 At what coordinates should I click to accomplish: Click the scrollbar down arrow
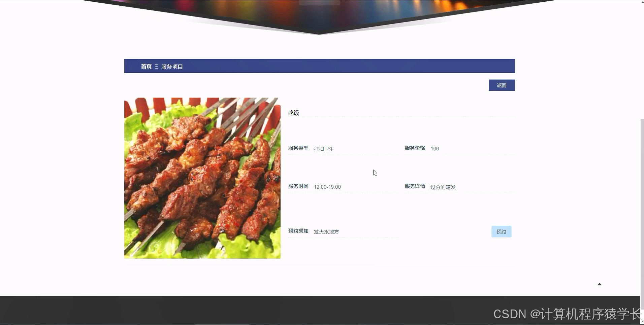(642, 322)
